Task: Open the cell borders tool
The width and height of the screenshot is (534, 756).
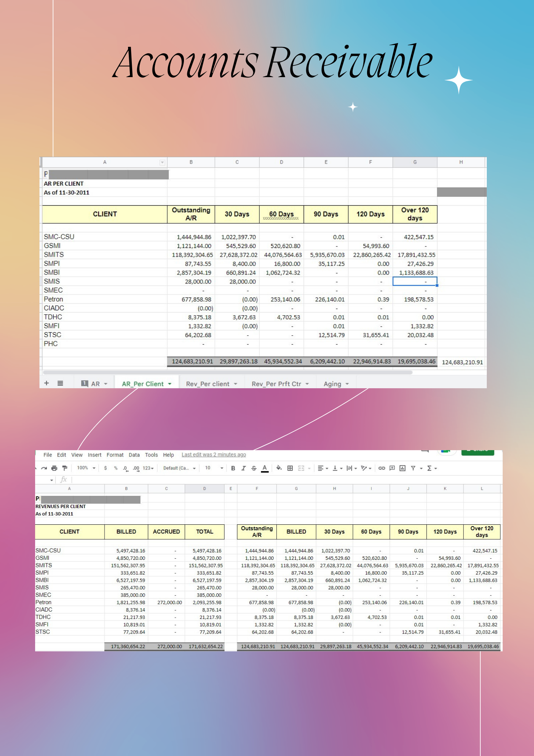Action: 290,468
